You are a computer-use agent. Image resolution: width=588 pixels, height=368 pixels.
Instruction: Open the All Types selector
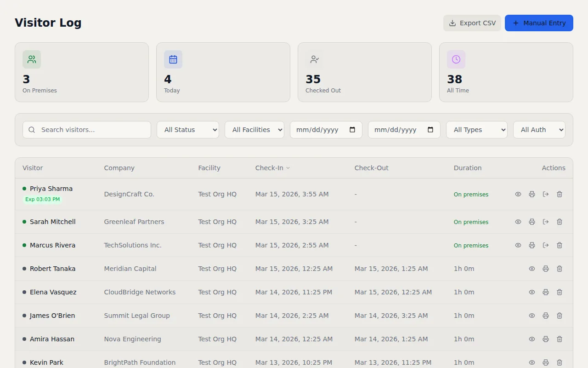click(x=476, y=130)
